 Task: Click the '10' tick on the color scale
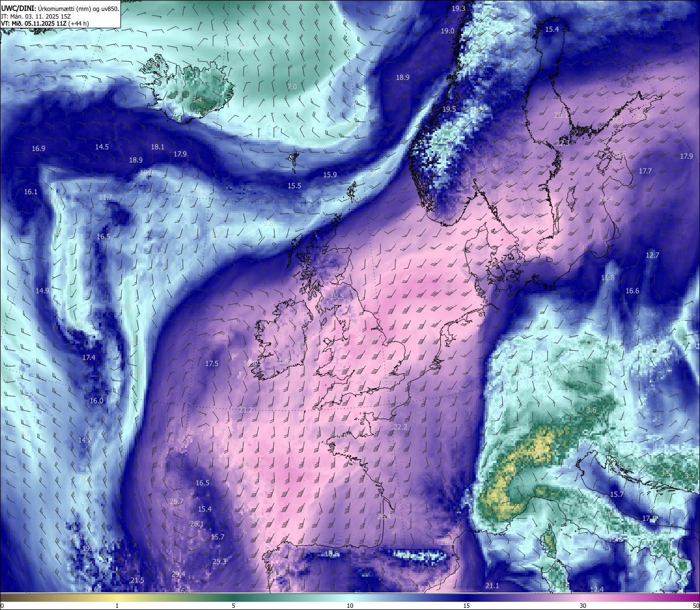(350, 606)
